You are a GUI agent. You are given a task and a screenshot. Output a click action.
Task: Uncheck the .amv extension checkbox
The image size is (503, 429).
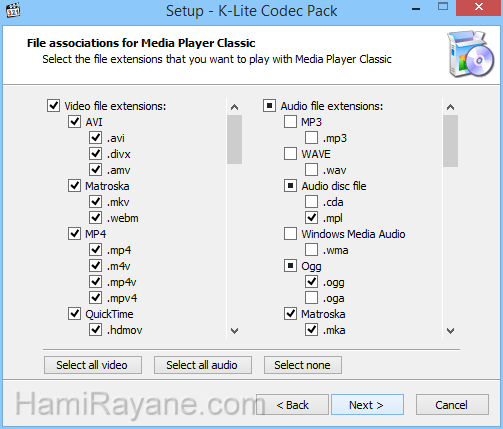click(x=96, y=169)
